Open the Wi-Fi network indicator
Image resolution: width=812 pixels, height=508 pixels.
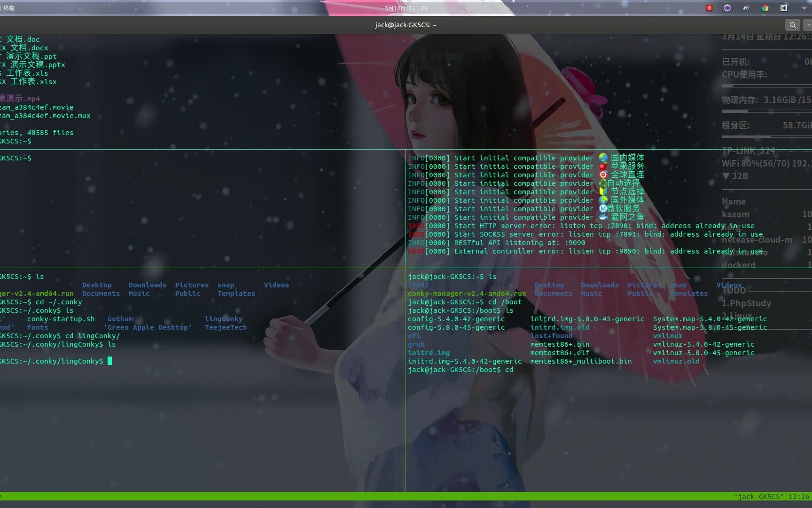804,8
